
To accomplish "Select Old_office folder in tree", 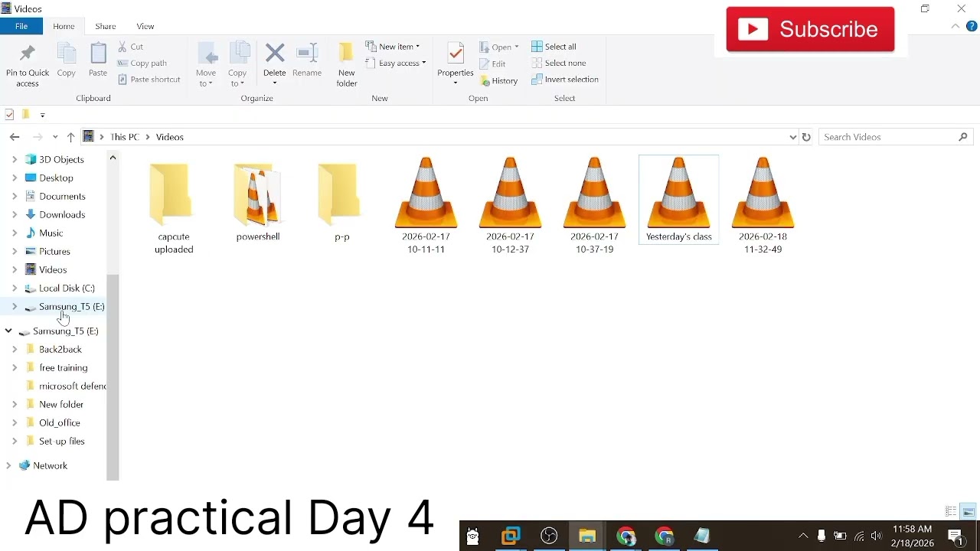I will tap(60, 423).
